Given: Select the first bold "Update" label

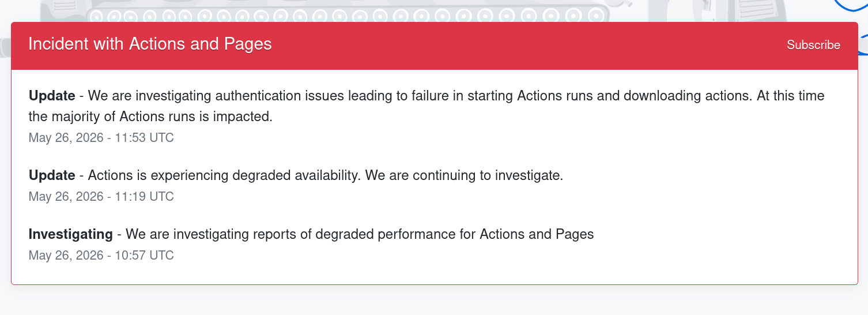Looking at the screenshot, I should point(52,95).
